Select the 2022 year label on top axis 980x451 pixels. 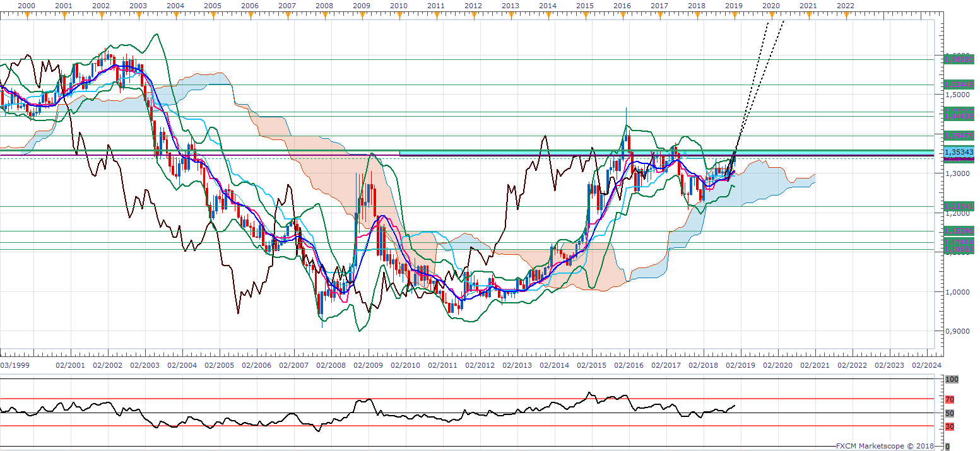click(845, 5)
